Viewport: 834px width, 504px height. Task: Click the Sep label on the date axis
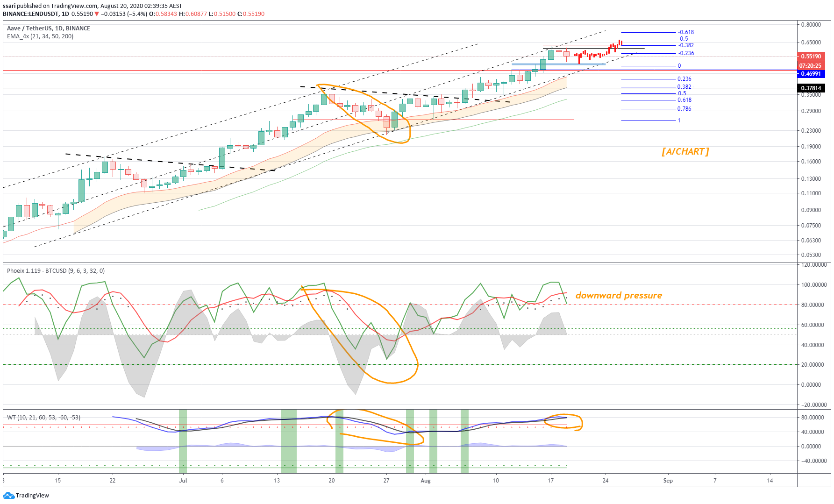click(x=668, y=481)
